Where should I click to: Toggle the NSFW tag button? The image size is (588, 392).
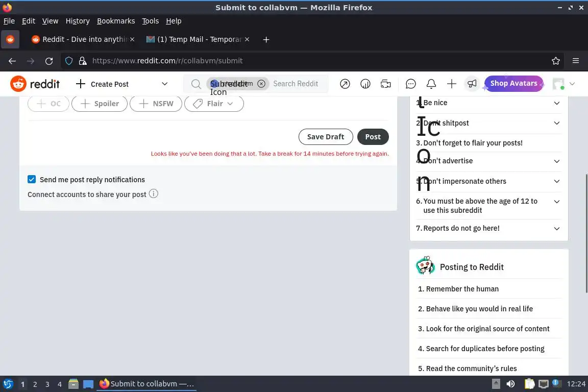pos(156,104)
